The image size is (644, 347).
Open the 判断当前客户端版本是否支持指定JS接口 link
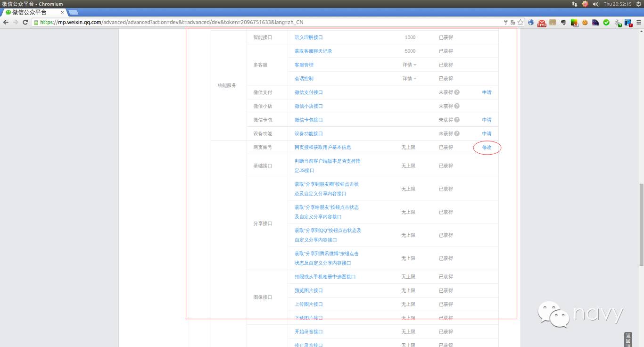pos(328,166)
